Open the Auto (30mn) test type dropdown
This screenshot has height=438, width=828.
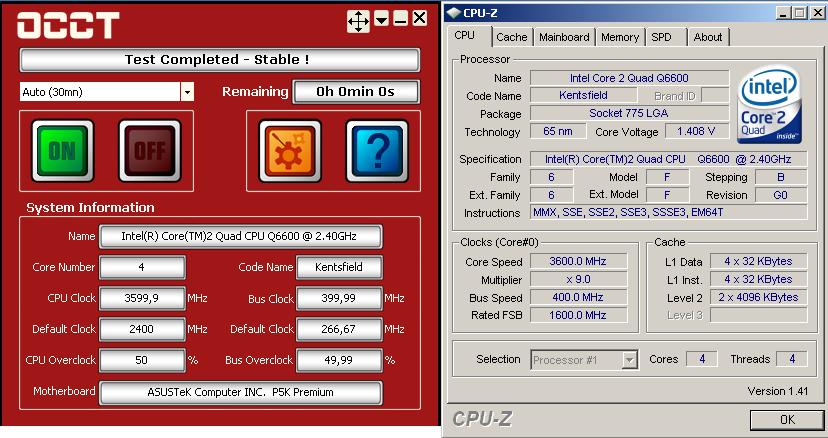(187, 92)
